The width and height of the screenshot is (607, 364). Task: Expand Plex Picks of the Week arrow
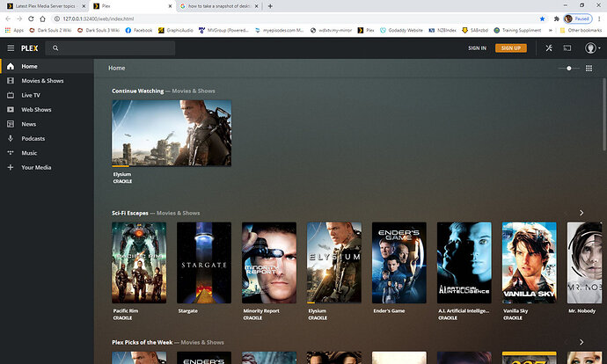click(581, 342)
